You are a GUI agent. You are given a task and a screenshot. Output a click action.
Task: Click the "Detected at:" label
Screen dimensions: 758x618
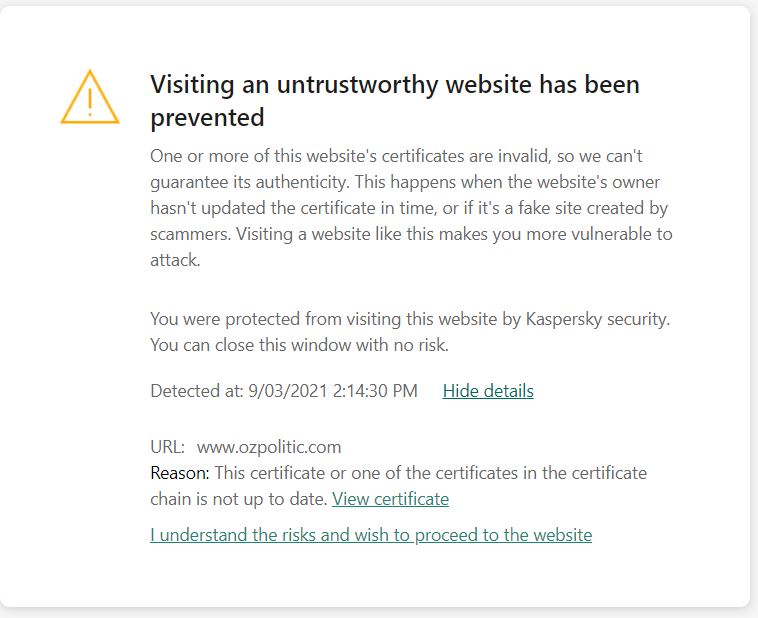point(196,391)
